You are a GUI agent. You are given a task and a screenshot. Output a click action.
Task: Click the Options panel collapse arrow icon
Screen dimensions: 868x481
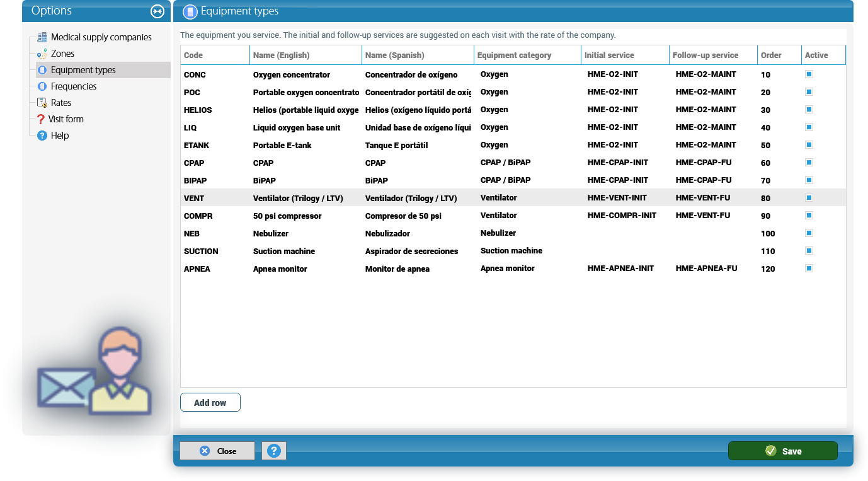click(x=157, y=11)
